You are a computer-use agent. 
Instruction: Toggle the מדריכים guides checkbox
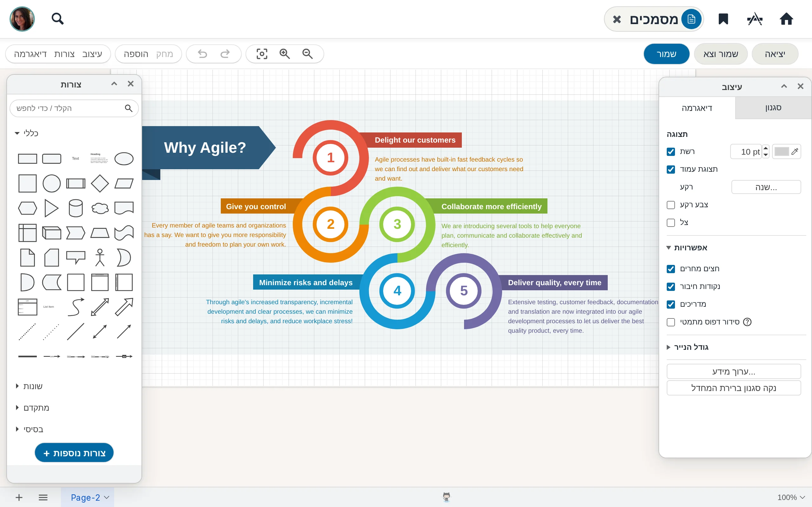tap(671, 304)
